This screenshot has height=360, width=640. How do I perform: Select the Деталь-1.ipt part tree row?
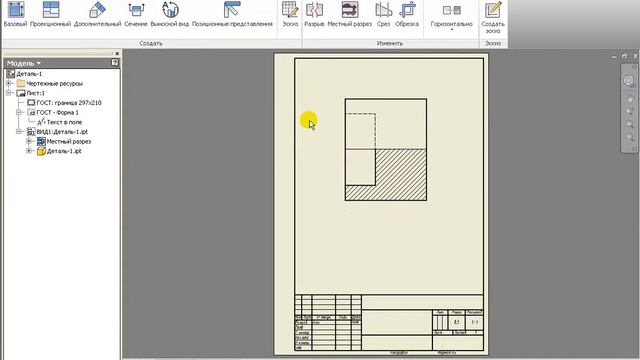click(x=59, y=151)
